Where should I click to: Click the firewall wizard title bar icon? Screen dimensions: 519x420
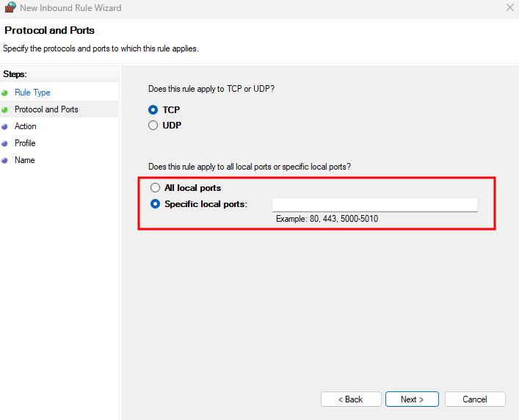tap(10, 7)
